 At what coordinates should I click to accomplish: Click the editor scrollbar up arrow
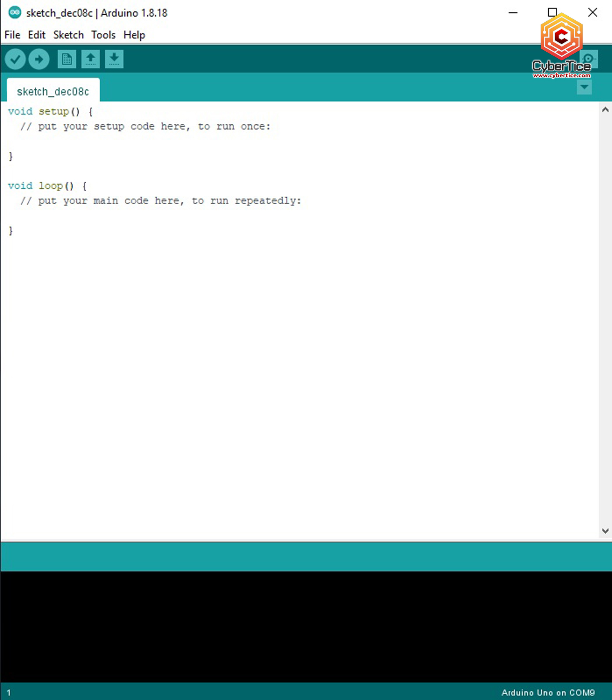click(x=605, y=109)
